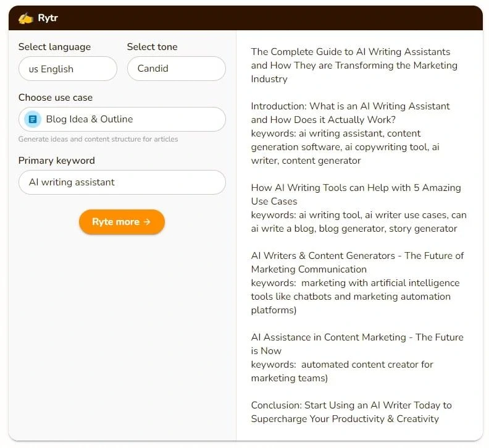
Task: Click the "Select language" label
Action: [x=54, y=47]
